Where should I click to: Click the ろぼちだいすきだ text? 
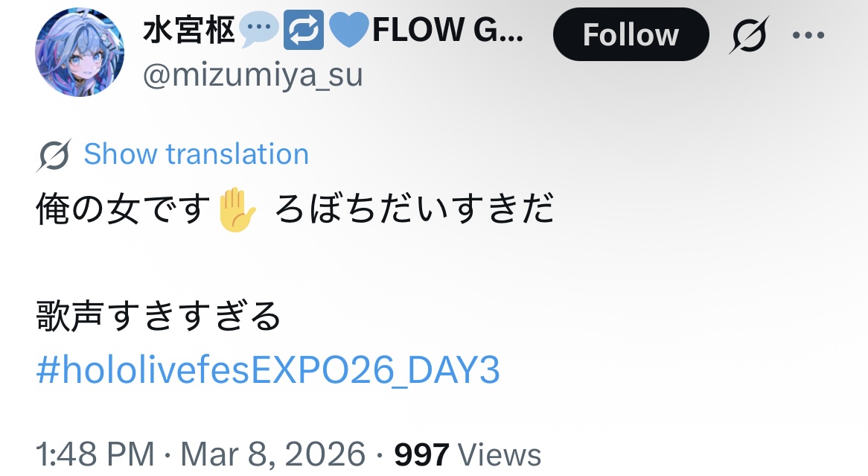(x=414, y=209)
